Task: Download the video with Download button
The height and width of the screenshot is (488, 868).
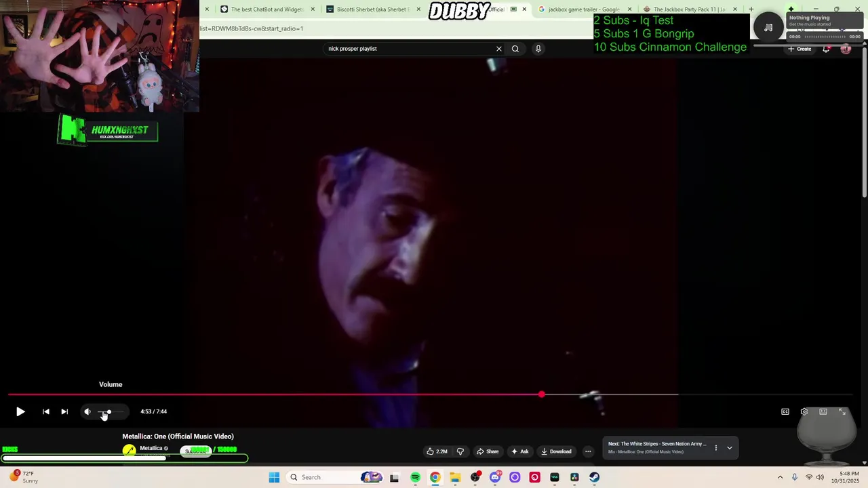Action: 556,451
